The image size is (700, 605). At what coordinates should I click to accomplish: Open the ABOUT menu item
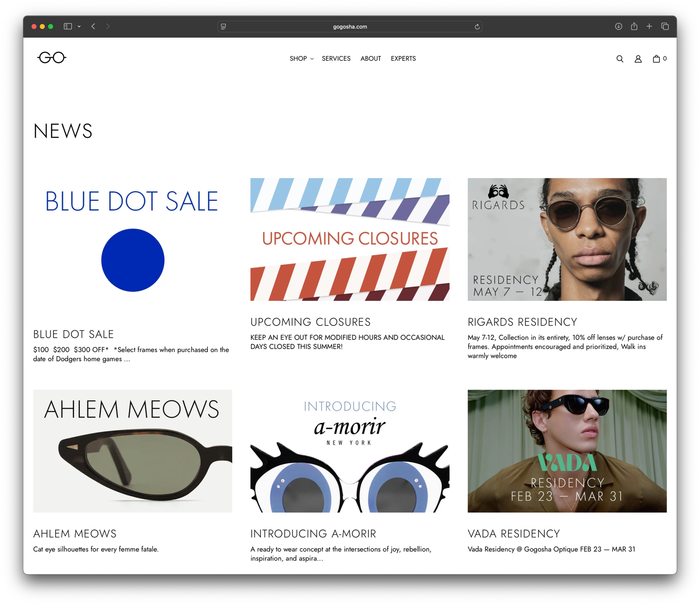pos(371,59)
